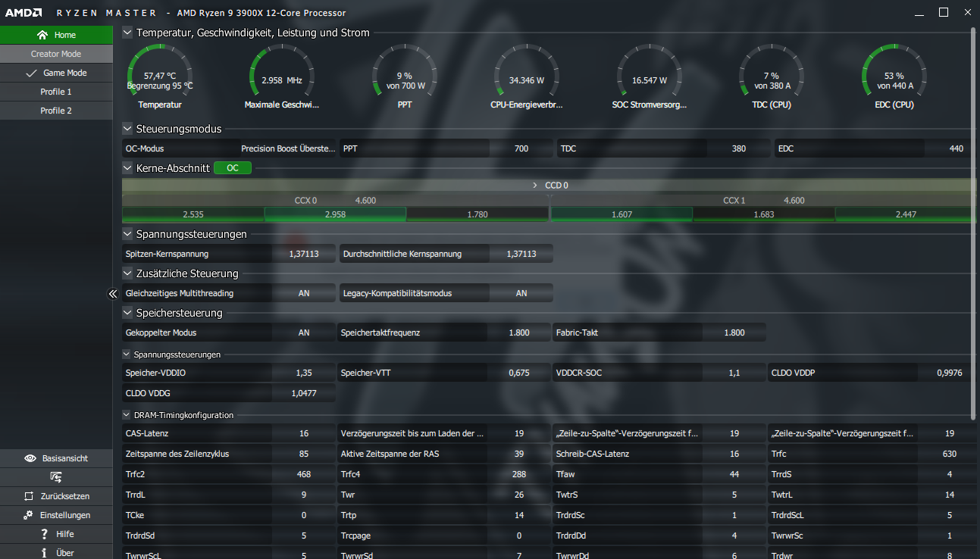Viewport: 980px width, 559px height.
Task: Click the Aktive Zeitspanne der RAS field
Action: coord(446,454)
